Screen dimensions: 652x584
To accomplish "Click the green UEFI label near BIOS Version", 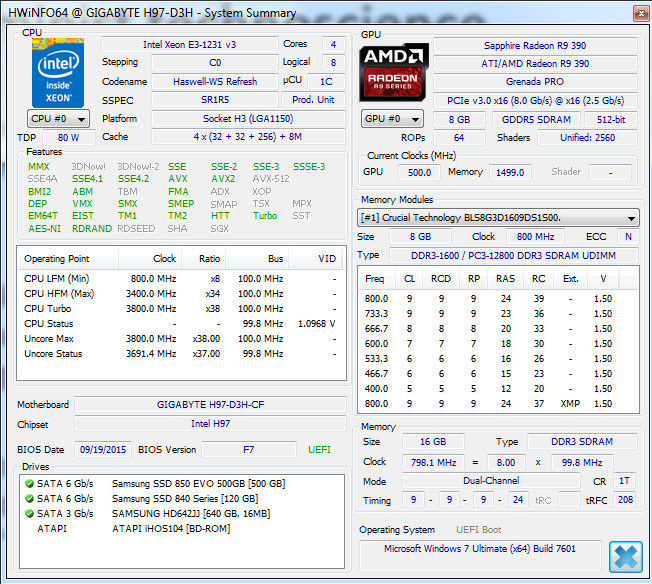I will 319,450.
